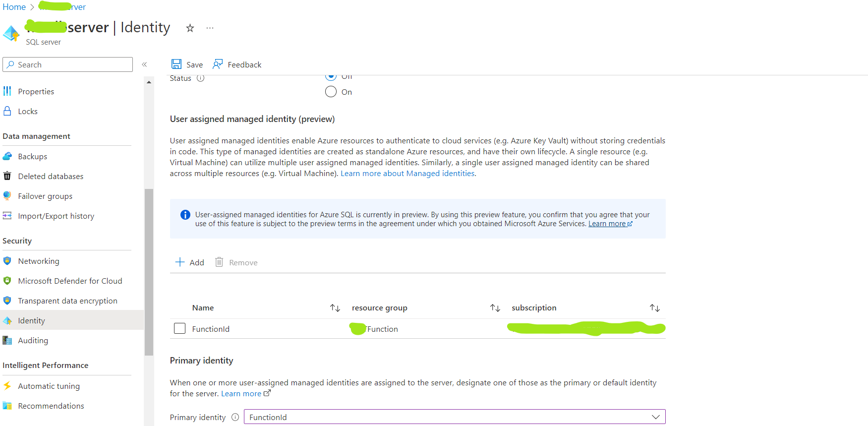Click the Auditing icon
The image size is (868, 426).
pyautogui.click(x=7, y=340)
